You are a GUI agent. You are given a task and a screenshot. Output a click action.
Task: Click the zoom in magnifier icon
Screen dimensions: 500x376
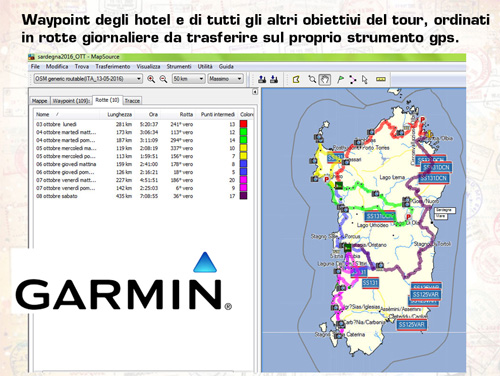coord(151,79)
